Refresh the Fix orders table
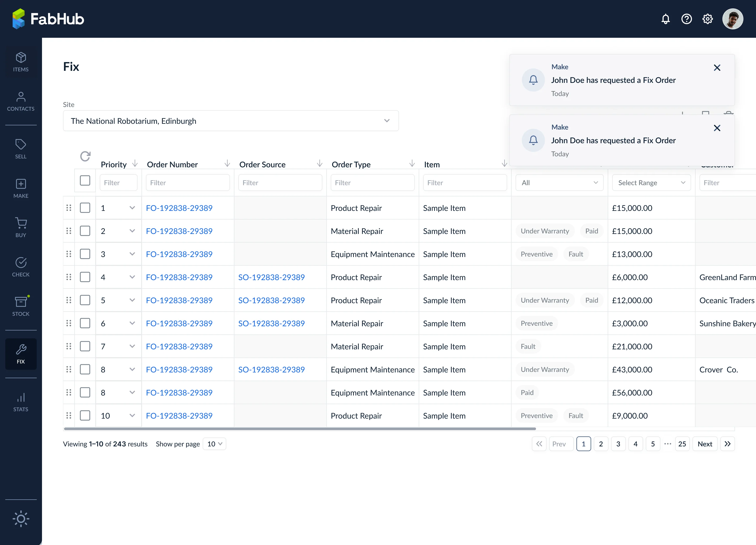 pos(85,156)
